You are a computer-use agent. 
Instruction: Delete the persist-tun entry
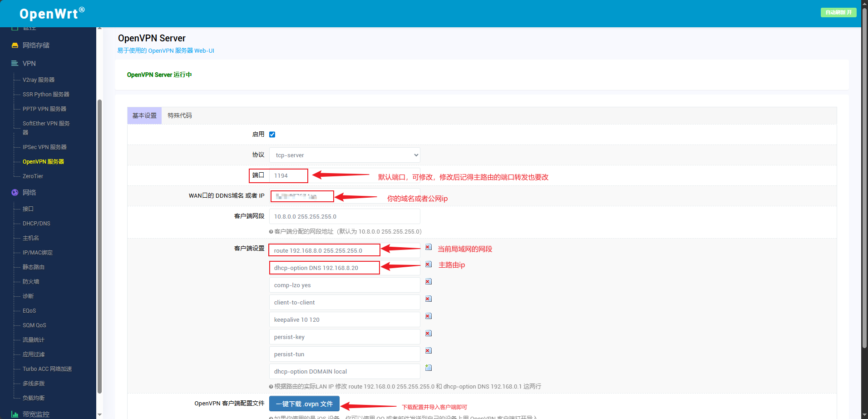(428, 351)
